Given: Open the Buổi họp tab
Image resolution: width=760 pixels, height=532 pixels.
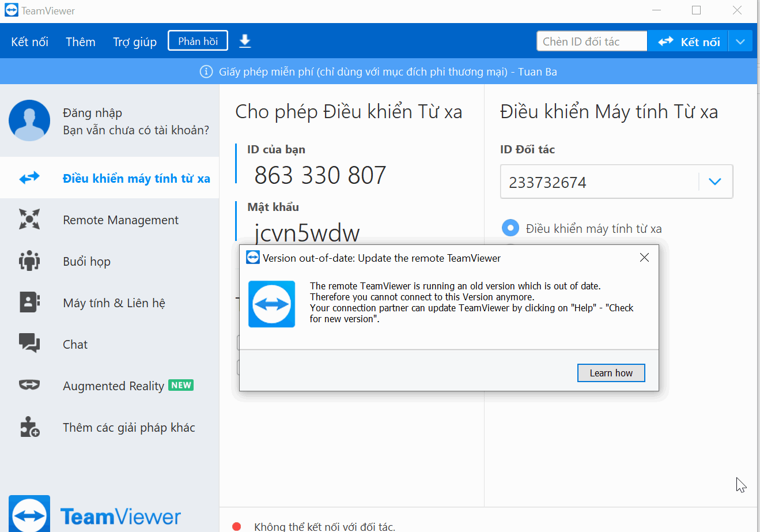Looking at the screenshot, I should click(x=109, y=261).
